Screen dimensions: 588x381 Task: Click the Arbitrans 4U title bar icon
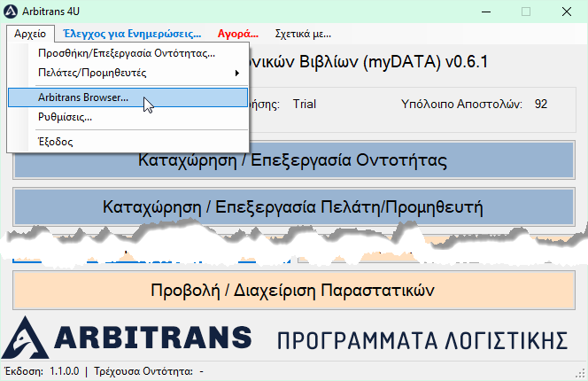pos(11,12)
